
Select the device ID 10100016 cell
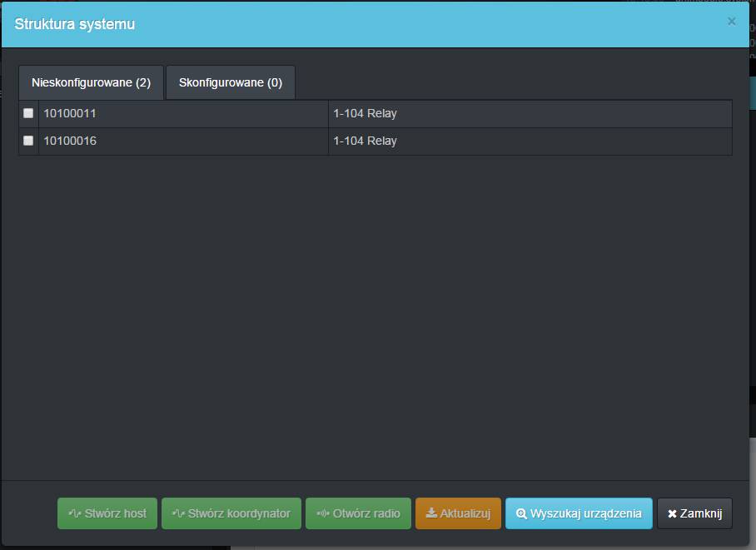tap(183, 141)
